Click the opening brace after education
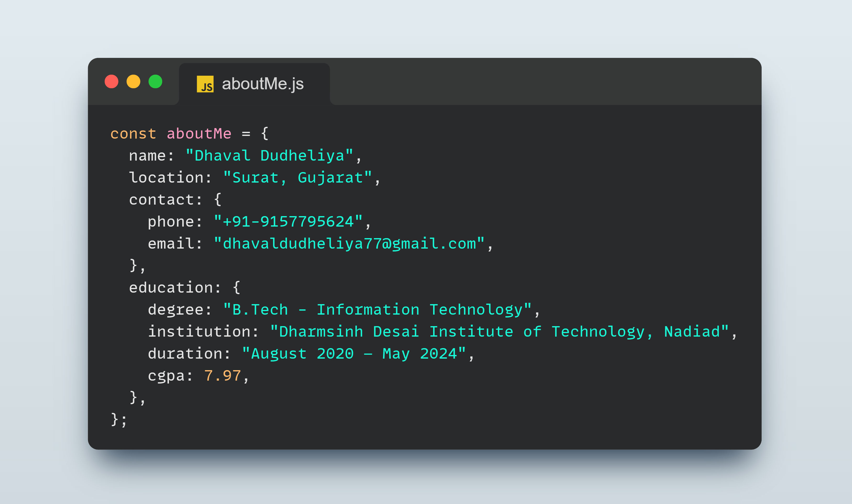 pyautogui.click(x=237, y=287)
